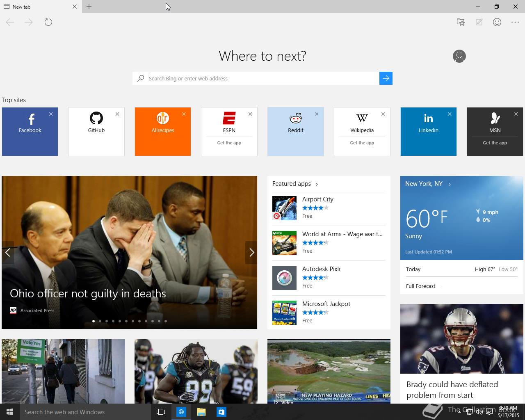Screen dimensions: 525x420
Task: Click Get the app under ESPN
Action: 229,143
